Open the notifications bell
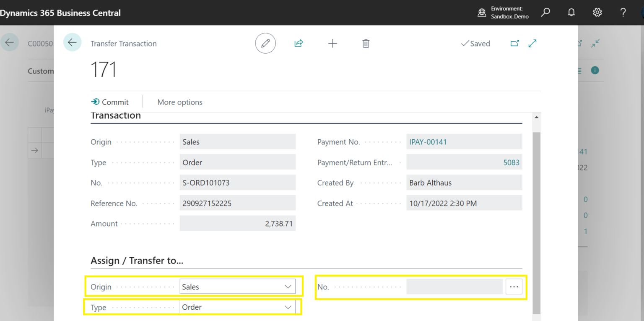644x321 pixels. click(x=571, y=13)
